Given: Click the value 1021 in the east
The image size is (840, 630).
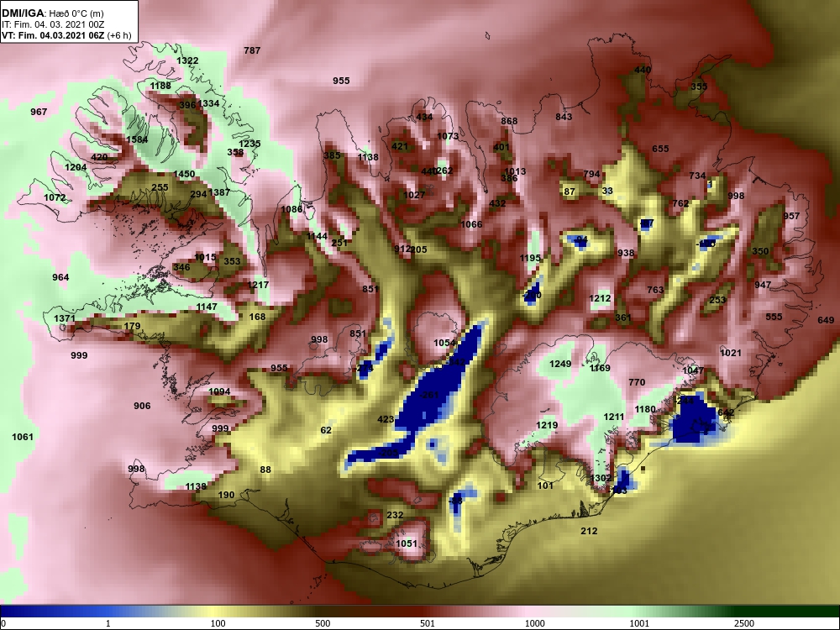Looking at the screenshot, I should (x=731, y=353).
